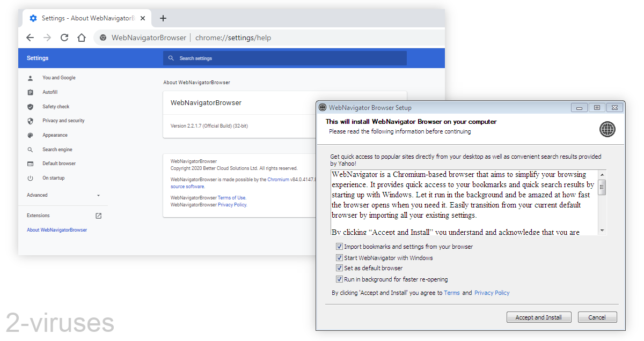
Task: Reload the settings page
Action: coord(64,38)
